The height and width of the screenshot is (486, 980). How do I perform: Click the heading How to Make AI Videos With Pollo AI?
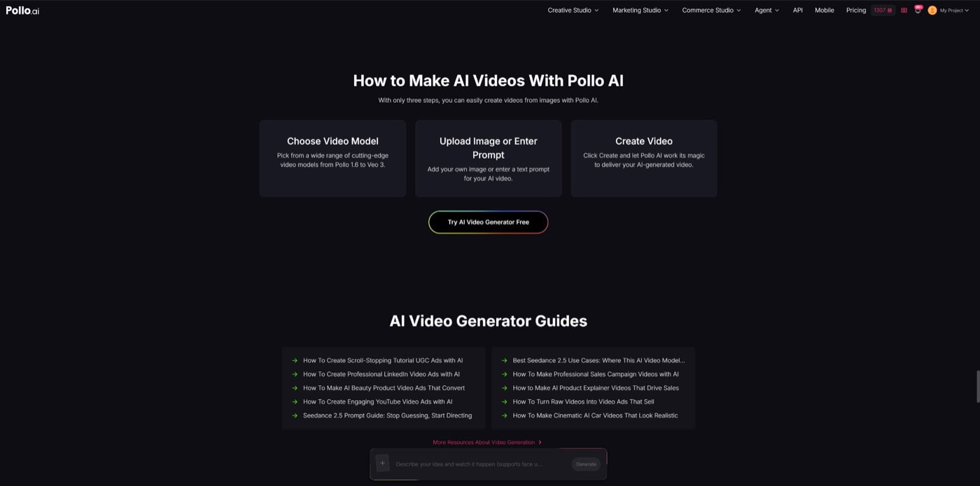point(488,80)
